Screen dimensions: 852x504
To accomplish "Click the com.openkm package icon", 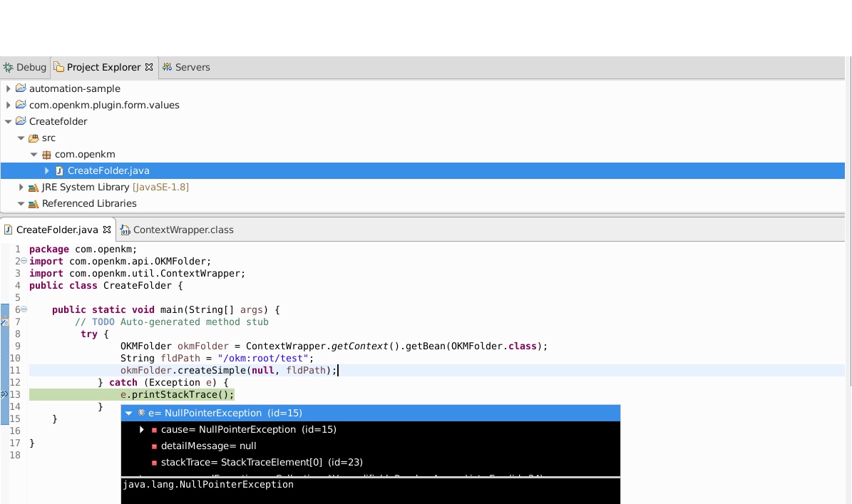I will tap(46, 154).
